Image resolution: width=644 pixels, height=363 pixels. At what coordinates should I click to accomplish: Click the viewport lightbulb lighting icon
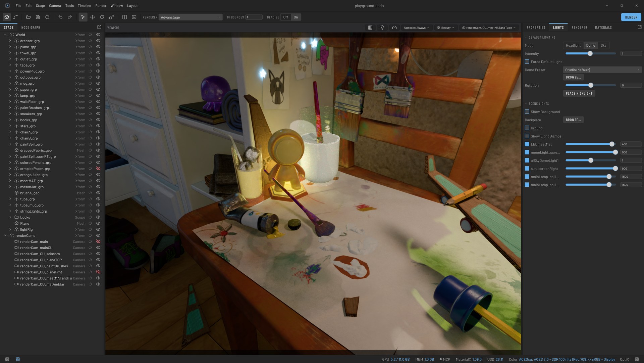[x=382, y=28]
